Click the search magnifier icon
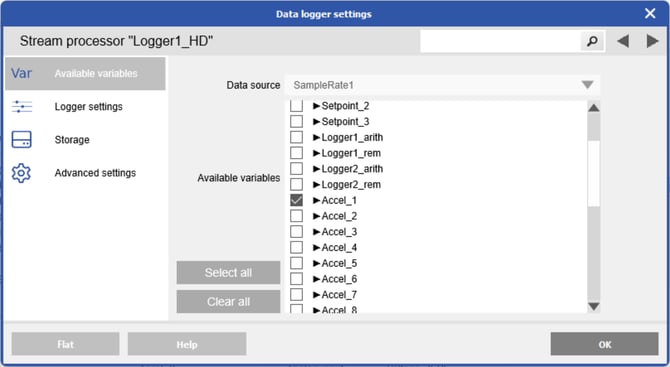670x367 pixels. click(592, 41)
